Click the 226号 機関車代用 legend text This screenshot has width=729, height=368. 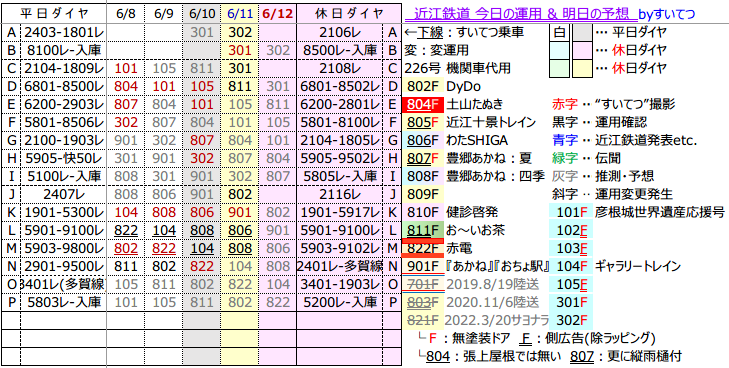pos(457,69)
